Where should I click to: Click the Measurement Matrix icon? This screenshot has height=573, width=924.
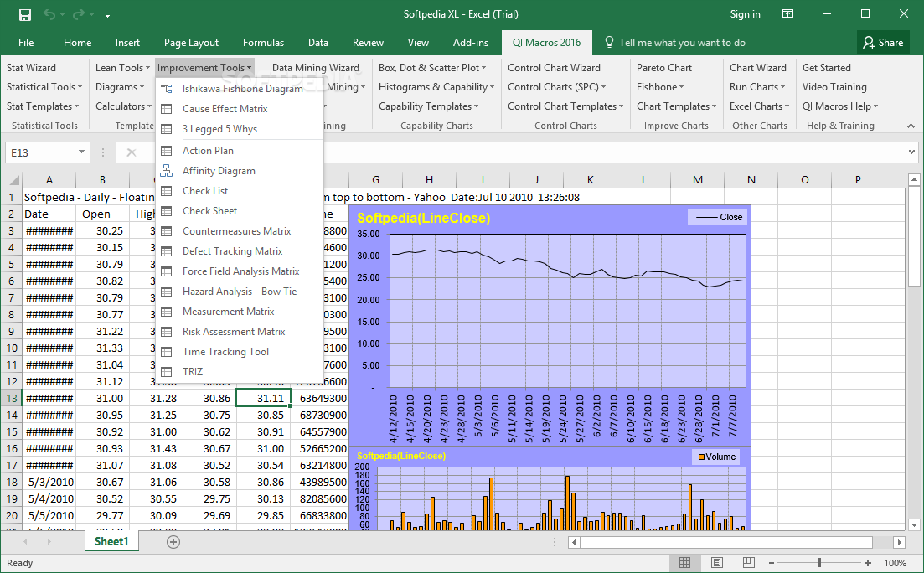[167, 312]
